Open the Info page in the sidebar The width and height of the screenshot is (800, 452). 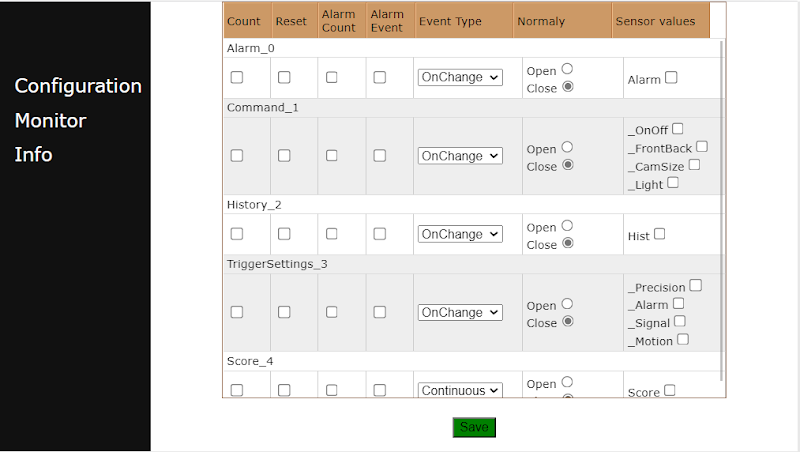point(33,155)
